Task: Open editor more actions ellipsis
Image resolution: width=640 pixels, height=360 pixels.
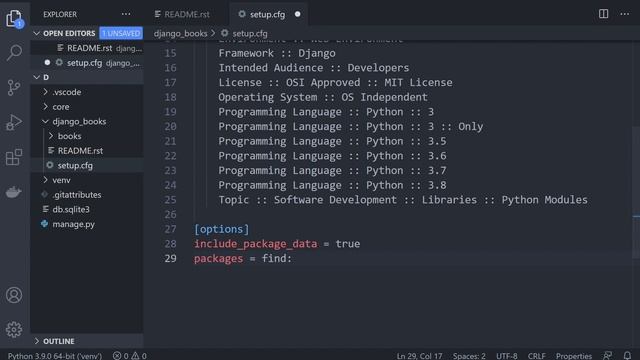Action: [x=624, y=14]
